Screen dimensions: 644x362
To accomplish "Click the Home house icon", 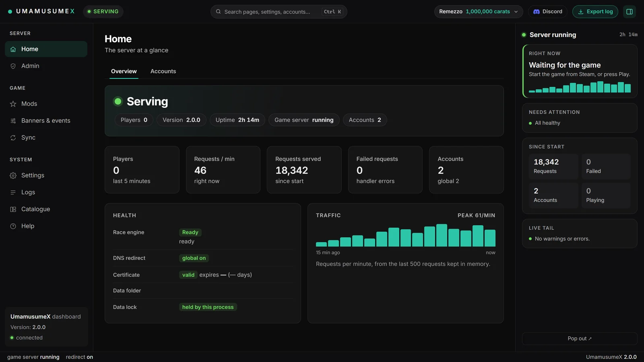I will pos(13,49).
